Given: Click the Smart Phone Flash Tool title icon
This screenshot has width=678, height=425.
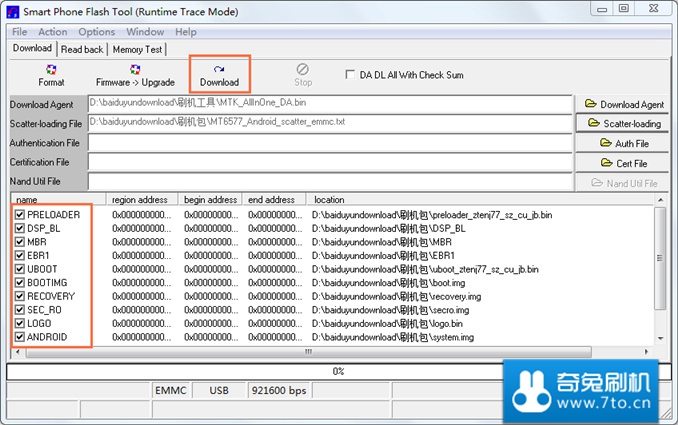Looking at the screenshot, I should 13,12.
